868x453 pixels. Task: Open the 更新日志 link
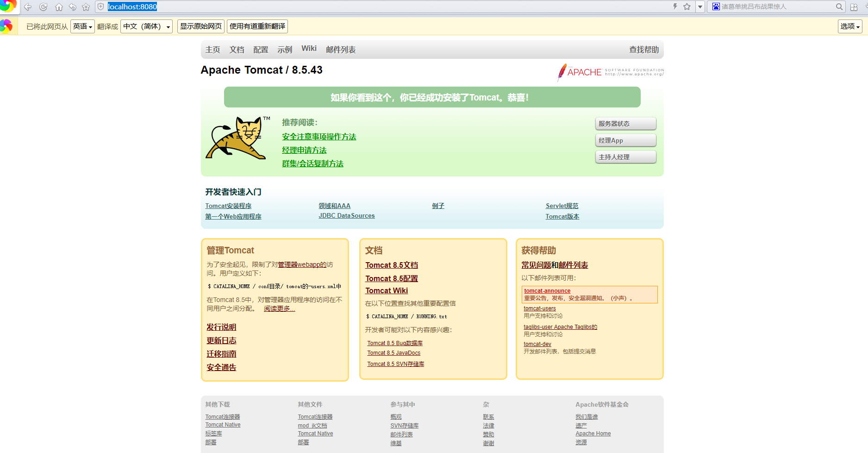[x=221, y=340]
